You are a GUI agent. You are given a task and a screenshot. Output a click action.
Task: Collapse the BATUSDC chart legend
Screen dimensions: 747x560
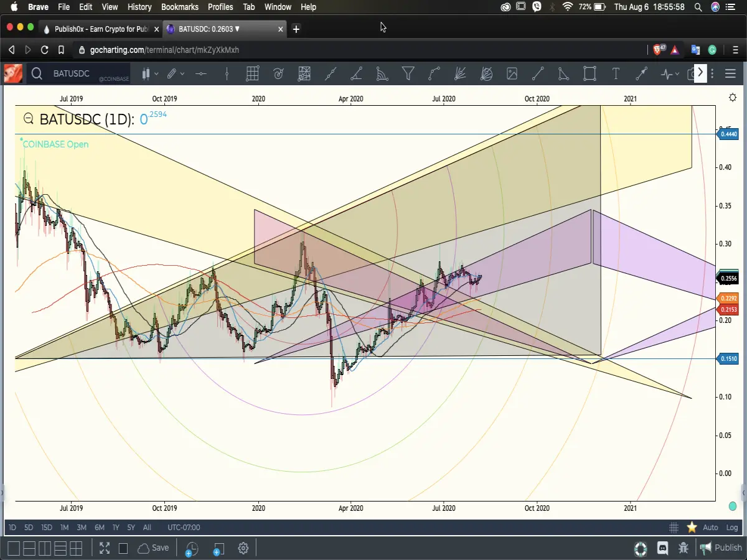28,119
